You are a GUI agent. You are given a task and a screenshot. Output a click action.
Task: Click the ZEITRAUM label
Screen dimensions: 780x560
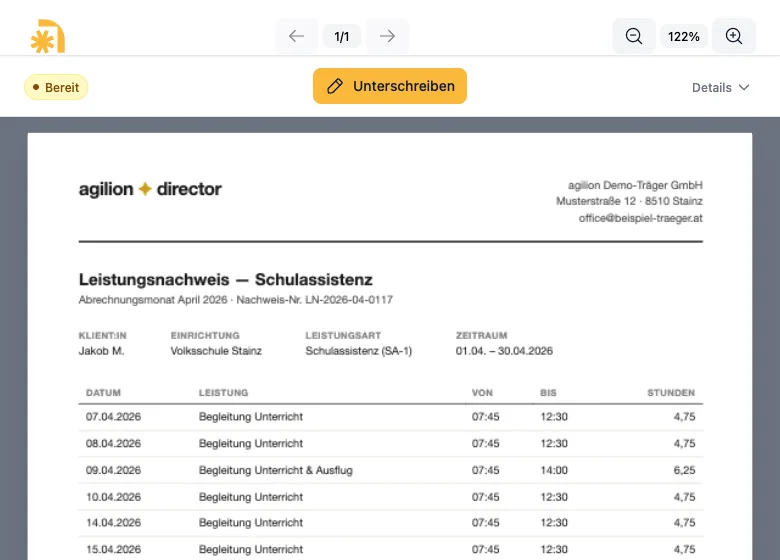point(482,336)
